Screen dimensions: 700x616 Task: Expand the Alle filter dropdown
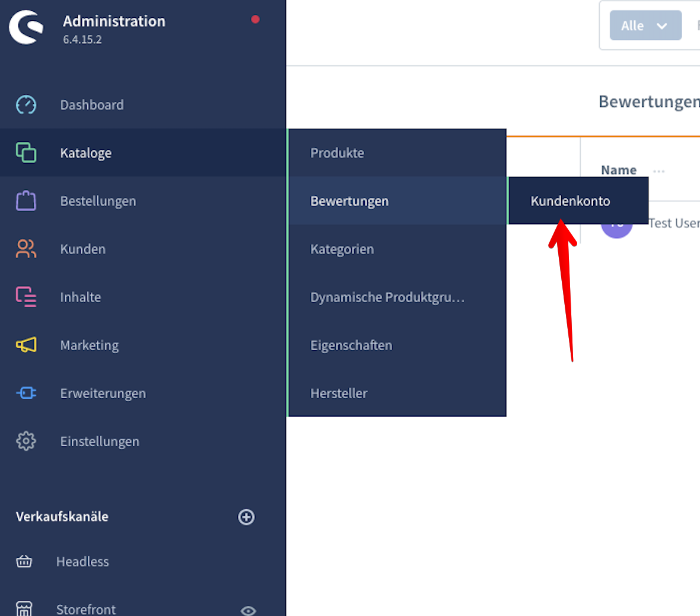coord(645,26)
